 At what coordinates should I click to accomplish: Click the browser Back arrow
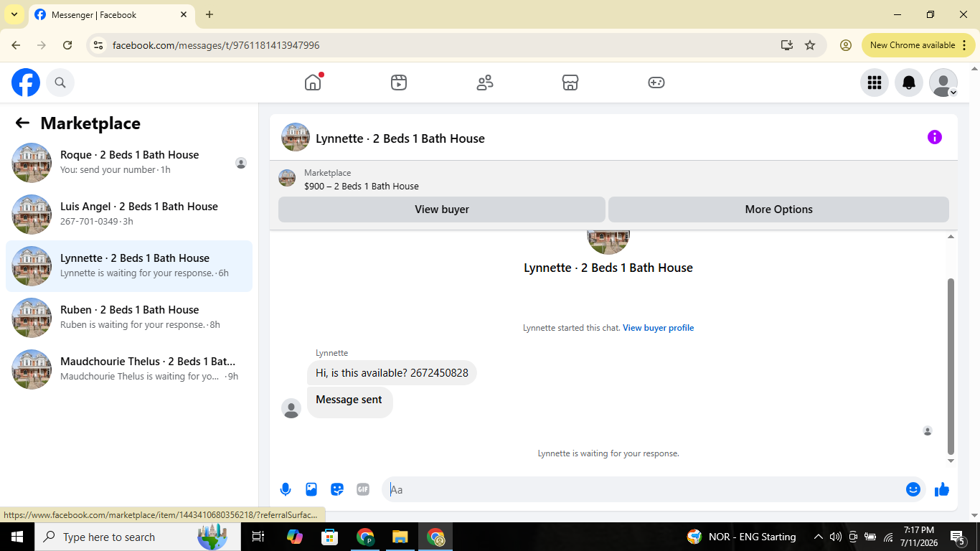click(16, 45)
